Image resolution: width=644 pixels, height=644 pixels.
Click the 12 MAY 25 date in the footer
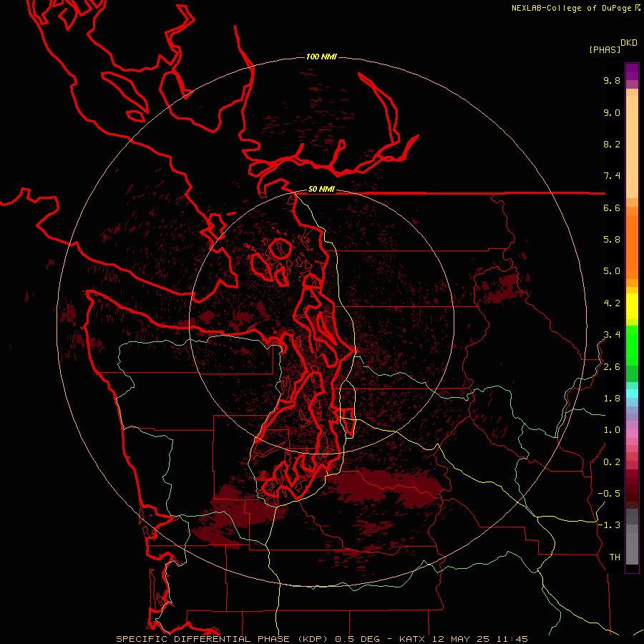(x=462, y=639)
